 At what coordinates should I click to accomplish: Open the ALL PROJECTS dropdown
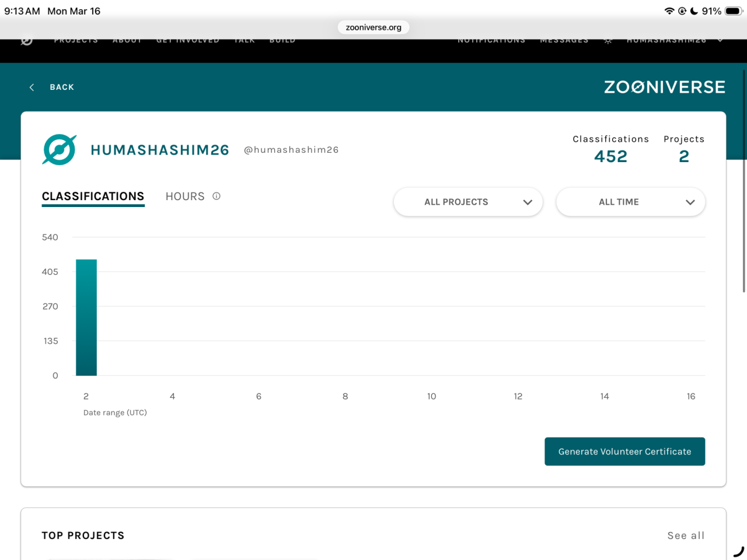click(x=468, y=202)
